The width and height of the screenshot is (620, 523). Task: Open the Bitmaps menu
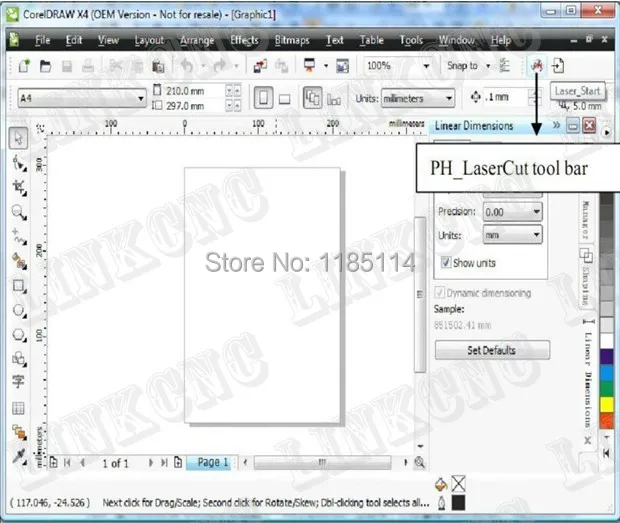pos(292,40)
